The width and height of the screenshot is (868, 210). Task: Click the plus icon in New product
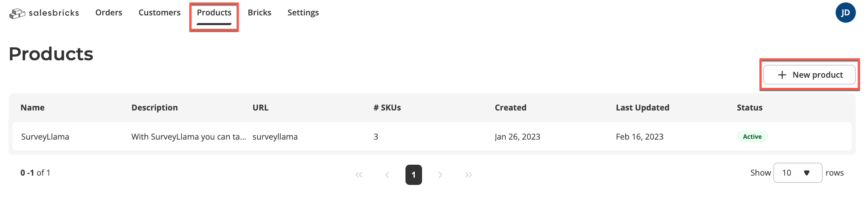coord(782,75)
